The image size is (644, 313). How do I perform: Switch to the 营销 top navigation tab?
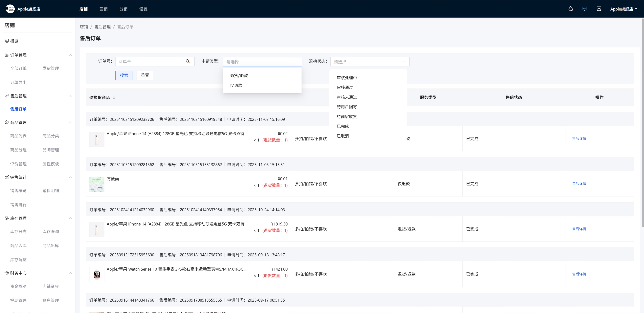103,9
